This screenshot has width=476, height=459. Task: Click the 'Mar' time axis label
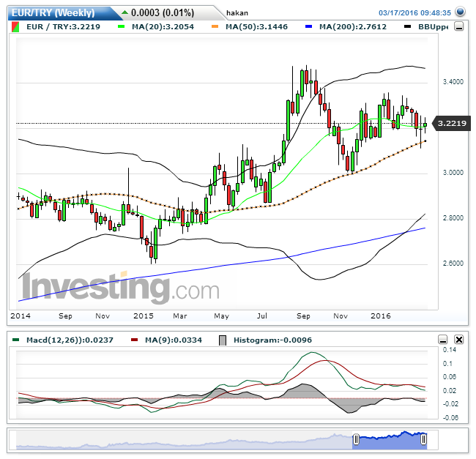(x=179, y=316)
